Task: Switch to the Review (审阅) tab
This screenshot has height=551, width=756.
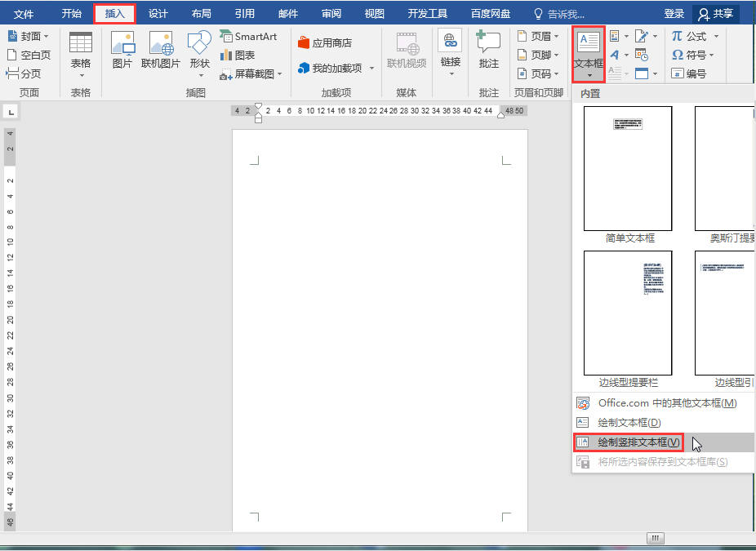Action: [x=331, y=14]
